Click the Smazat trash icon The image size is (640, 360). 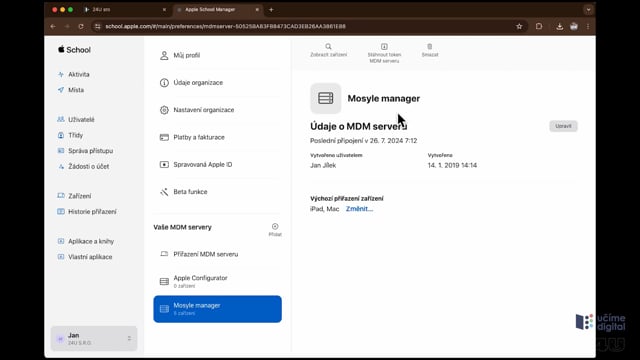tap(429, 47)
